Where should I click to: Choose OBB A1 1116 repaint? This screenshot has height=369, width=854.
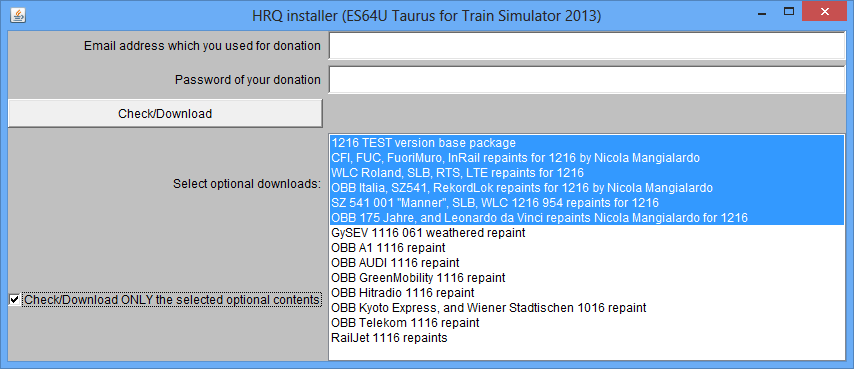tap(587, 248)
